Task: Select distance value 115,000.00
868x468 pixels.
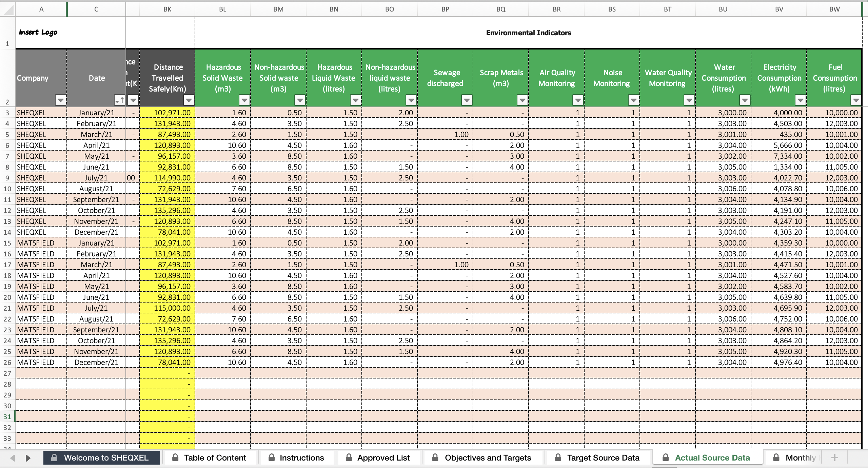Action: [167, 308]
